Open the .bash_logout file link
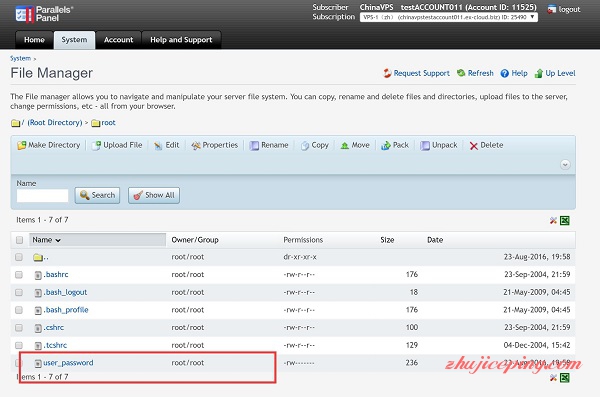Screen dimensions: 600x397 click(x=65, y=292)
